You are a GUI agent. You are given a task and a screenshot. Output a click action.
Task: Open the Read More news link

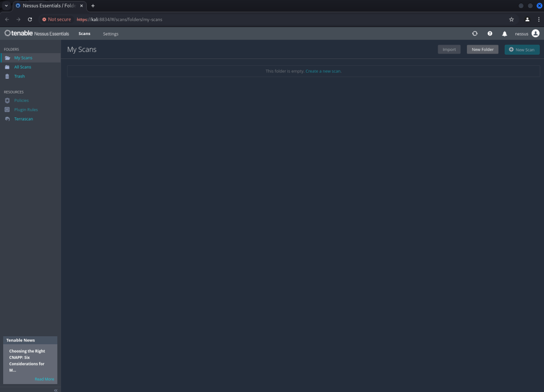point(44,379)
